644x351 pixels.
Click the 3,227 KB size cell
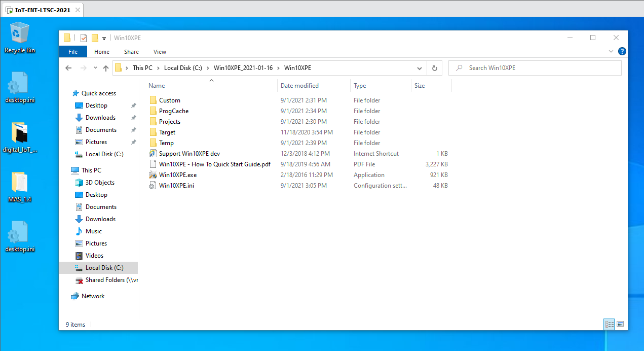coord(437,164)
